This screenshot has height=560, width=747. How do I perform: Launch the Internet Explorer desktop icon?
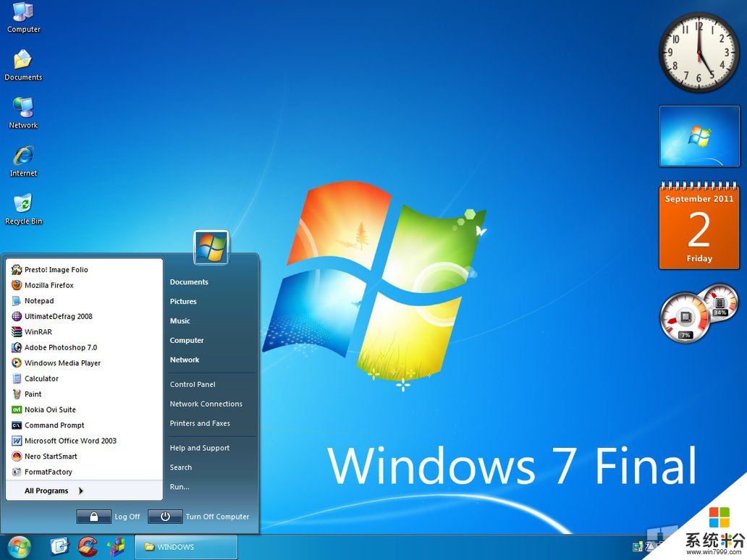[x=23, y=161]
